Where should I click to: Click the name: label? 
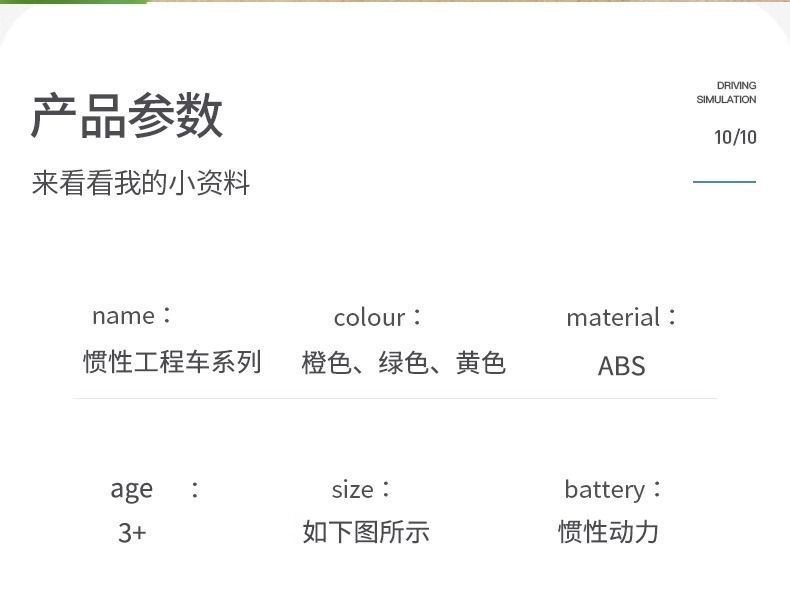[132, 316]
